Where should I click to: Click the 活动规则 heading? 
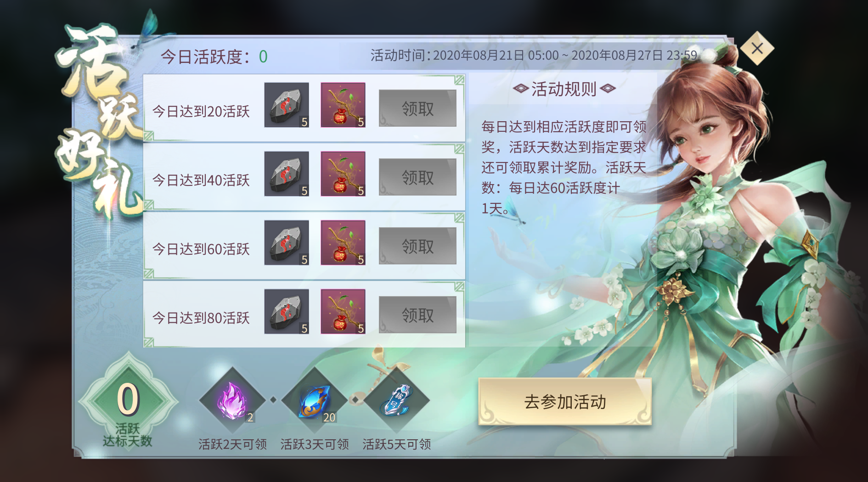point(564,89)
